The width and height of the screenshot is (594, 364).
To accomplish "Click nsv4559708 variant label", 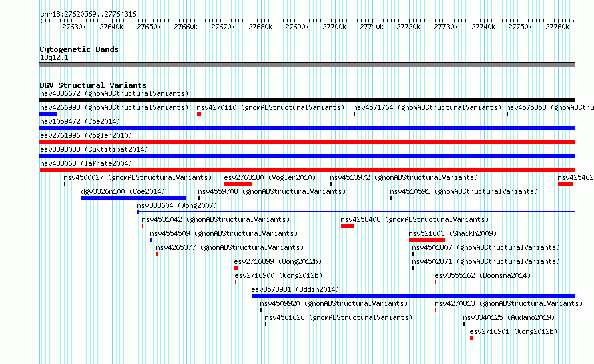I will point(272,191).
